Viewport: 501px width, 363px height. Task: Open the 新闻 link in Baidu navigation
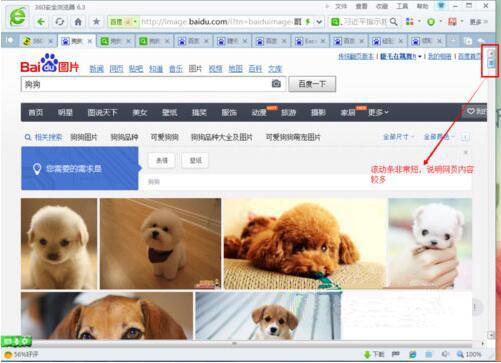point(96,69)
